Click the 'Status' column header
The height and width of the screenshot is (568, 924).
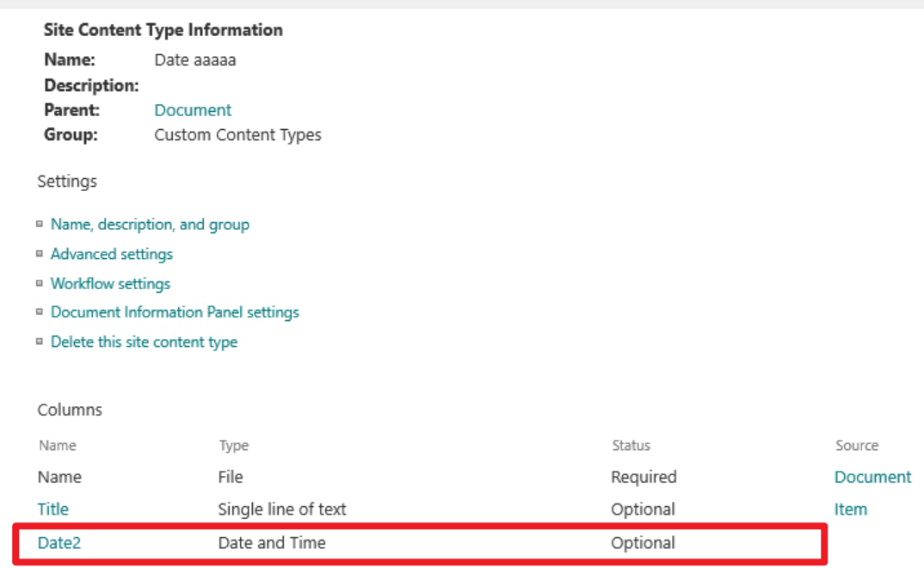pos(631,446)
